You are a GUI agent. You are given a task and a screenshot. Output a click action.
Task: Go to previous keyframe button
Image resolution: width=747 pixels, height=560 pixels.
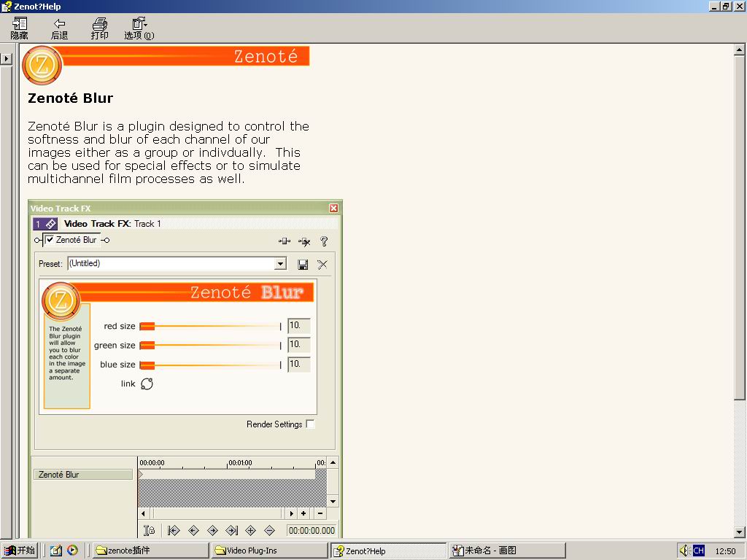[x=193, y=530]
